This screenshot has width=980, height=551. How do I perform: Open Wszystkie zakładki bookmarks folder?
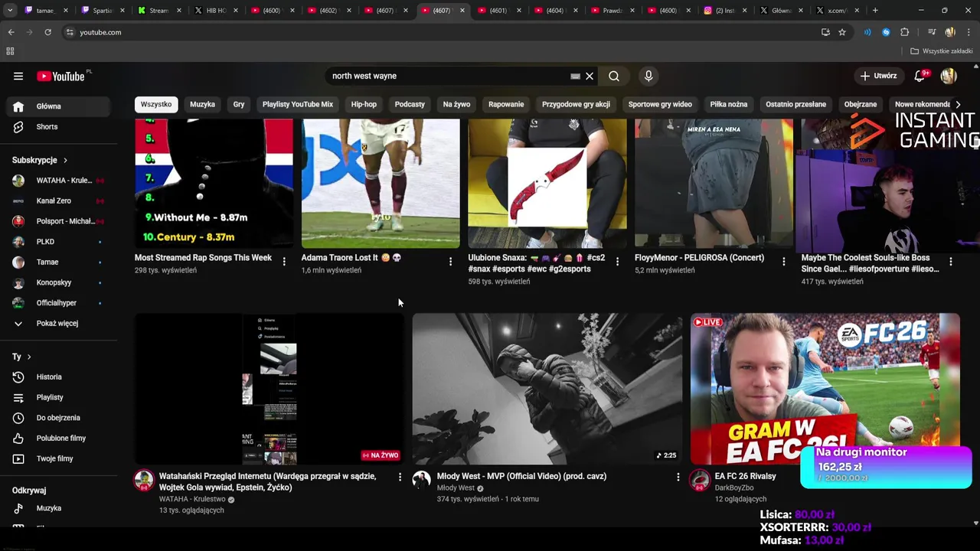[942, 51]
